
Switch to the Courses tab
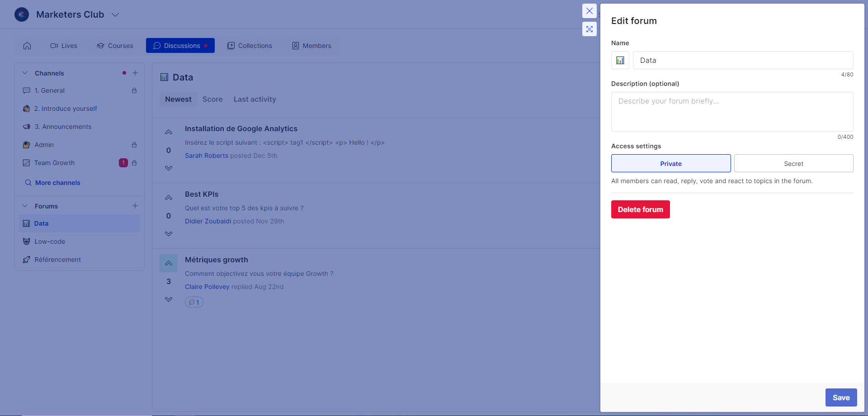[115, 46]
